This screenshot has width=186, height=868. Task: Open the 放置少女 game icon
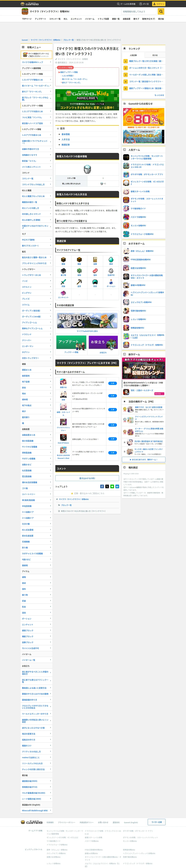tap(63, 382)
